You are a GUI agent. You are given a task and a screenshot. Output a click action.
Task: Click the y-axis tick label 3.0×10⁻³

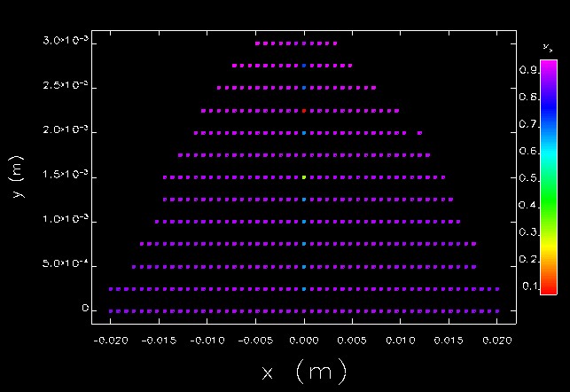(x=66, y=42)
